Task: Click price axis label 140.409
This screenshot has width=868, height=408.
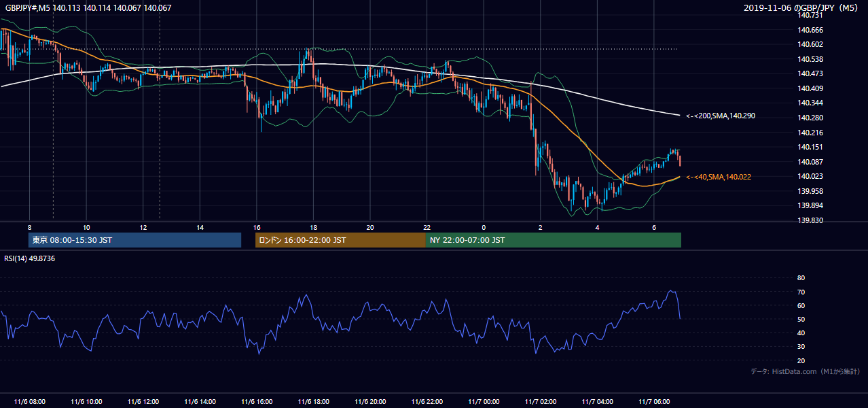Action: (811, 88)
